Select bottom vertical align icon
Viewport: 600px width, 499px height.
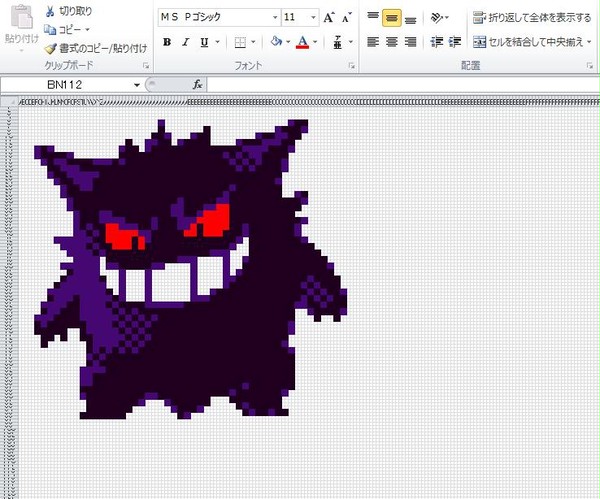click(x=410, y=19)
